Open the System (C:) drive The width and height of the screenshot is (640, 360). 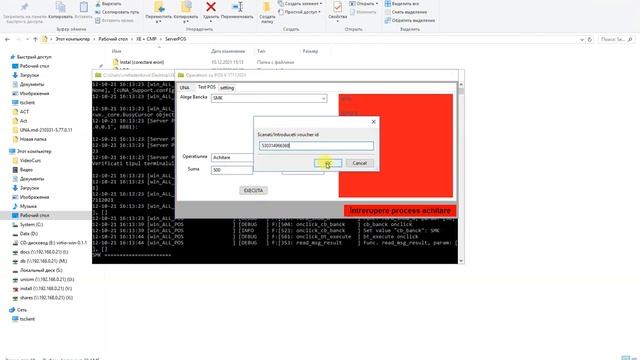[31, 224]
